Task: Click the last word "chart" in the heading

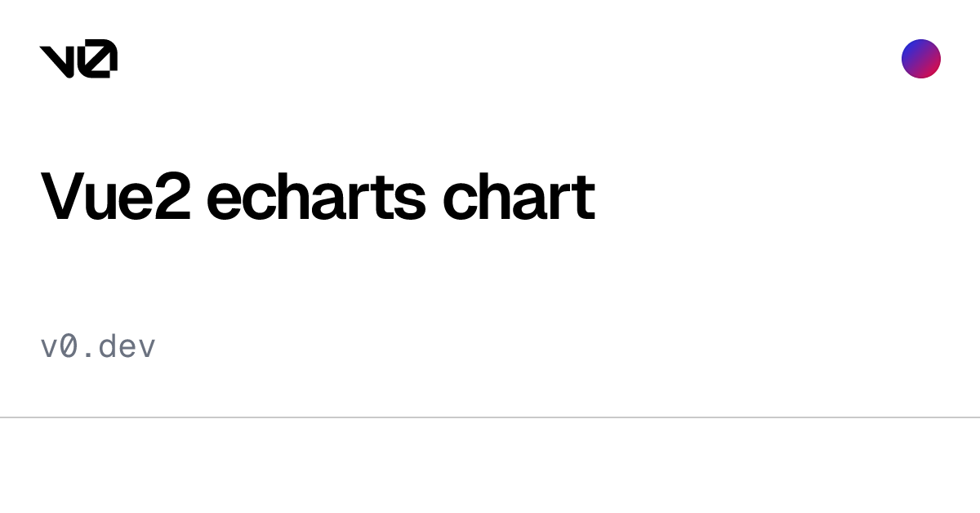Action: click(519, 197)
